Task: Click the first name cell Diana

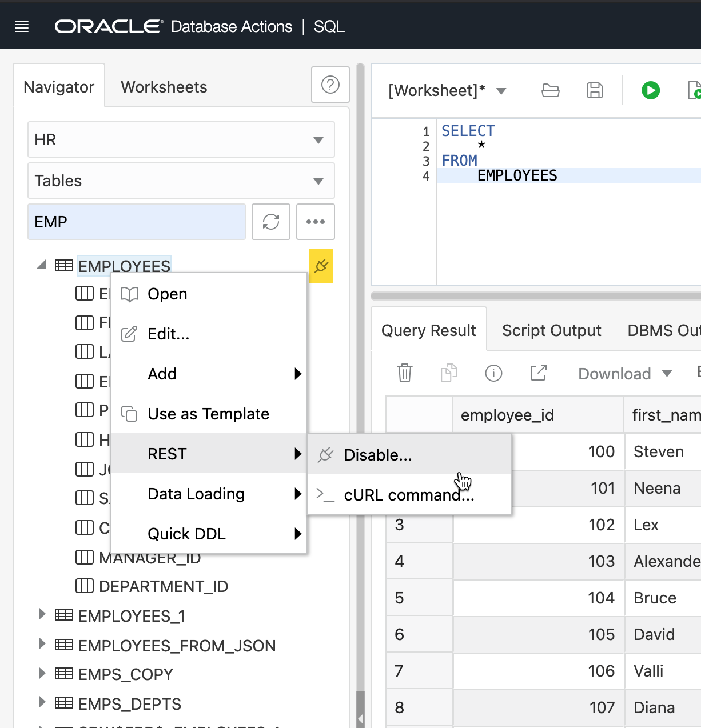Action: (663, 707)
